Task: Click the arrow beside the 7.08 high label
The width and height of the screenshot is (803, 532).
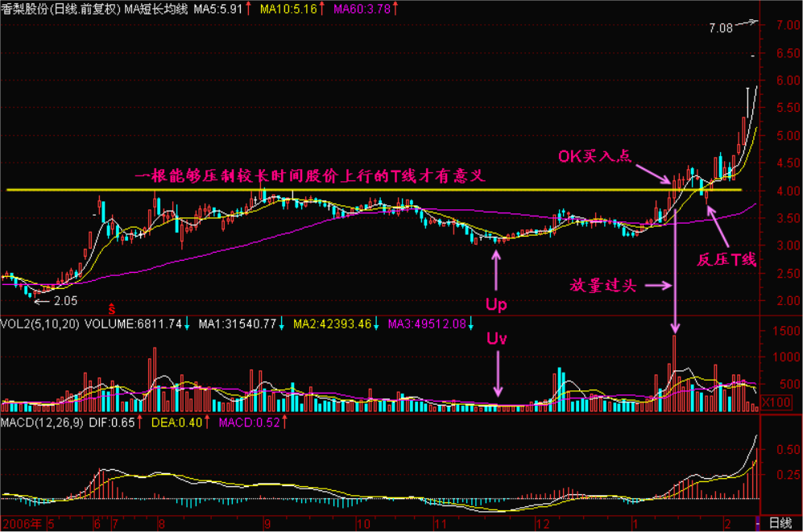Action: [x=747, y=23]
